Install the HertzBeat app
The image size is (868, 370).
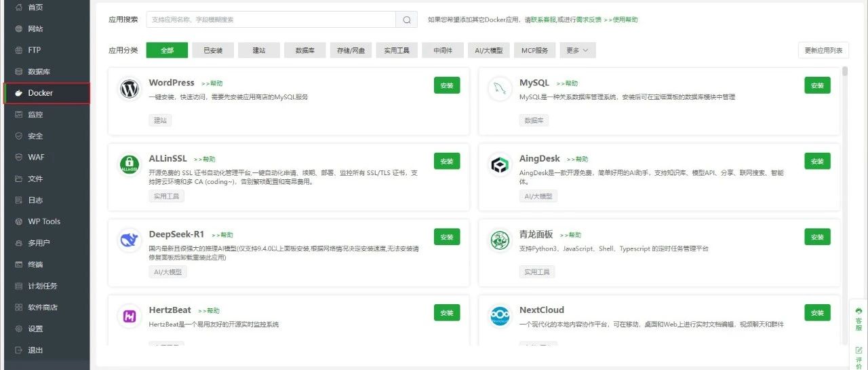point(447,312)
